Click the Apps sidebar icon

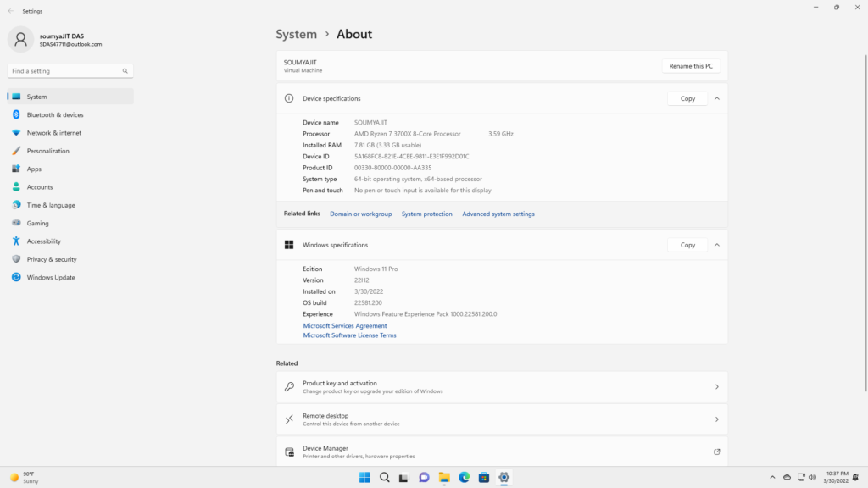pyautogui.click(x=16, y=169)
